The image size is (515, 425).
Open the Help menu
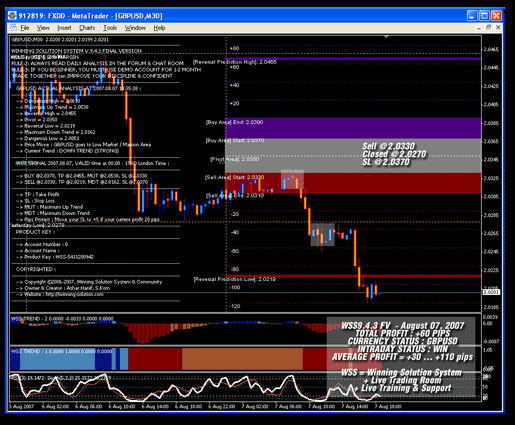pos(159,28)
